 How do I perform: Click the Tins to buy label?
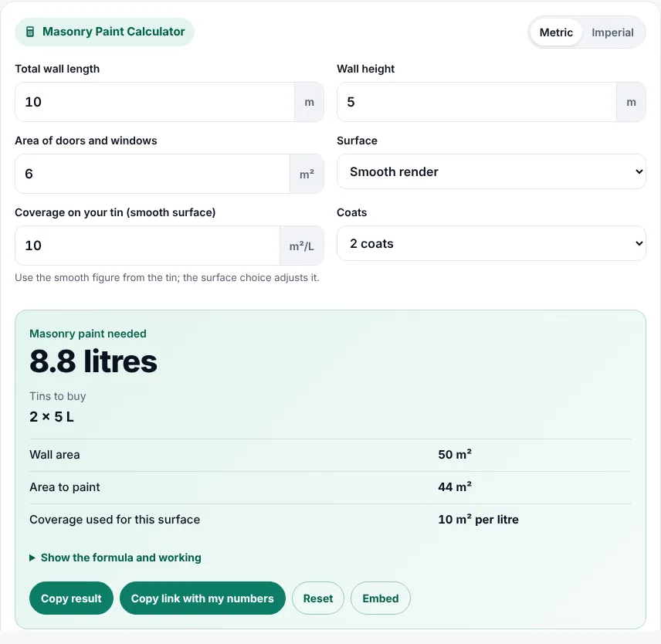(58, 396)
